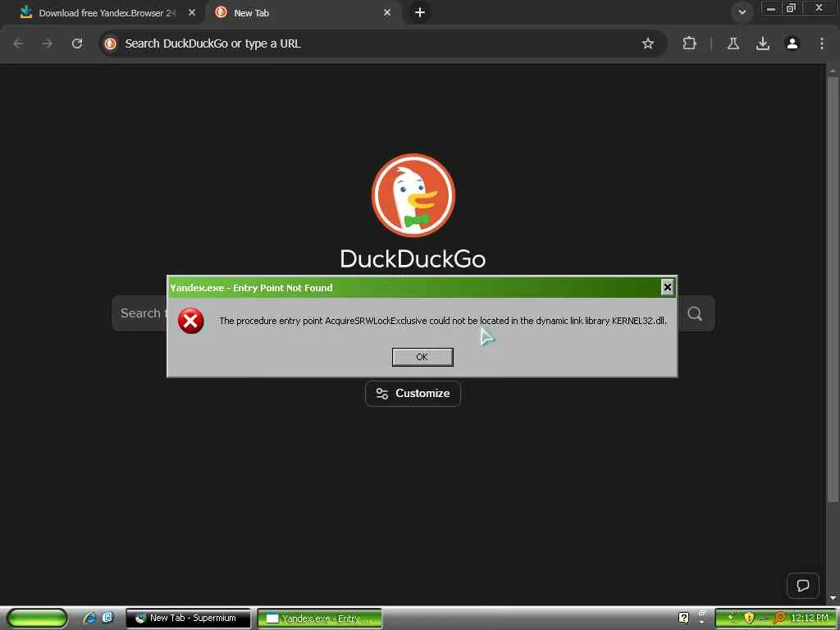Click the scrollbar down arrow
This screenshot has height=630, width=840.
click(x=833, y=597)
